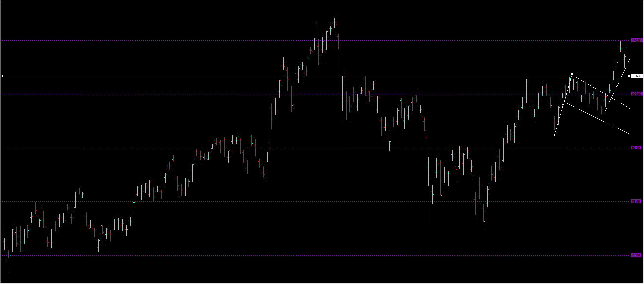The width and height of the screenshot is (644, 284).
Task: Select the bottom anchor of the flagpole trendline
Action: [555, 135]
